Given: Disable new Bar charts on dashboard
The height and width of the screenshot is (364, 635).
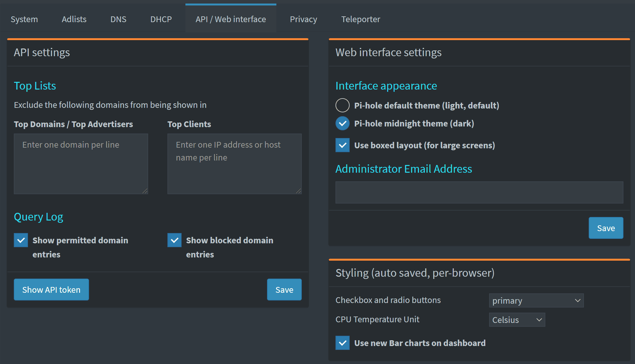Looking at the screenshot, I should pyautogui.click(x=342, y=343).
